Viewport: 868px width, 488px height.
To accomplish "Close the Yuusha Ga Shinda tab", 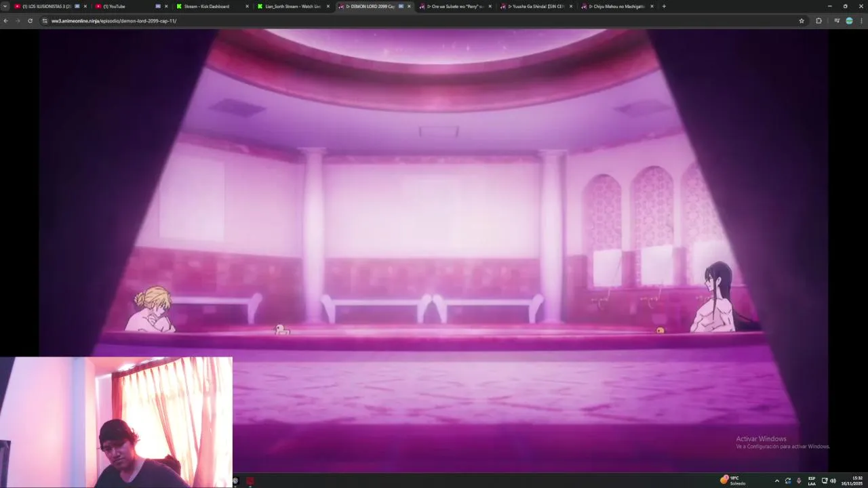I will tap(571, 6).
